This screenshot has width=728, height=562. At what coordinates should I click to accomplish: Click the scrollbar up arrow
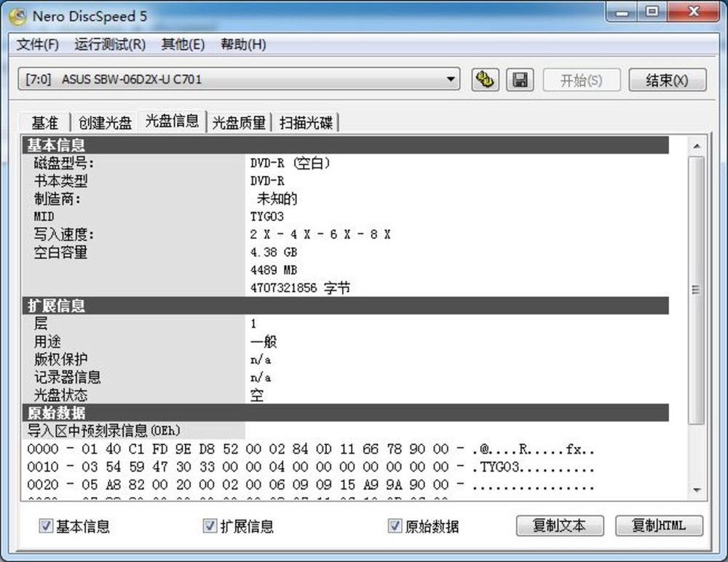pyautogui.click(x=697, y=146)
